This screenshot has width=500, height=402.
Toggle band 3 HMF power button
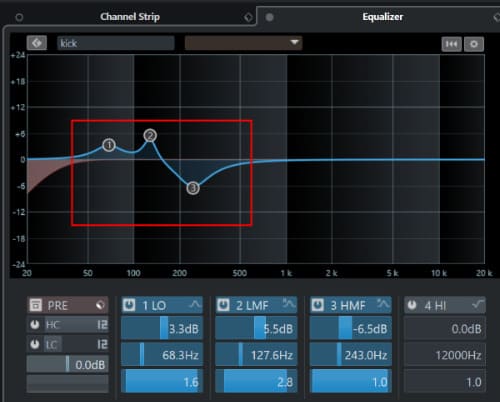318,305
